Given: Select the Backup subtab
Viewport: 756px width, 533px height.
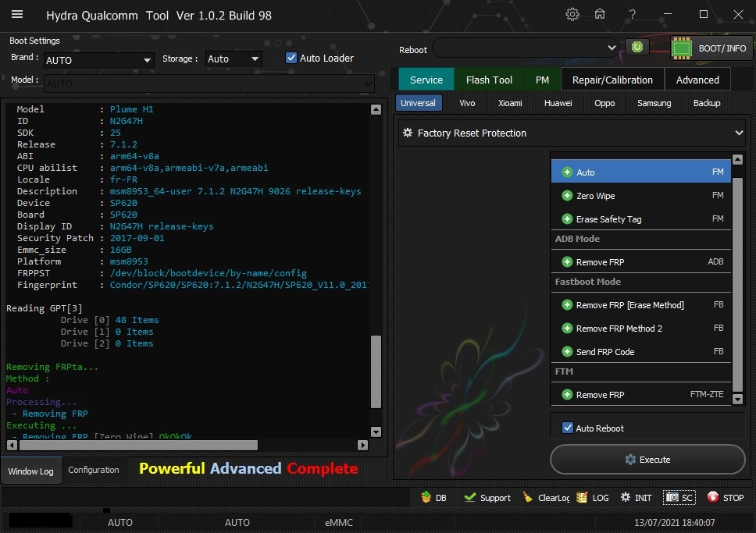Looking at the screenshot, I should (706, 103).
